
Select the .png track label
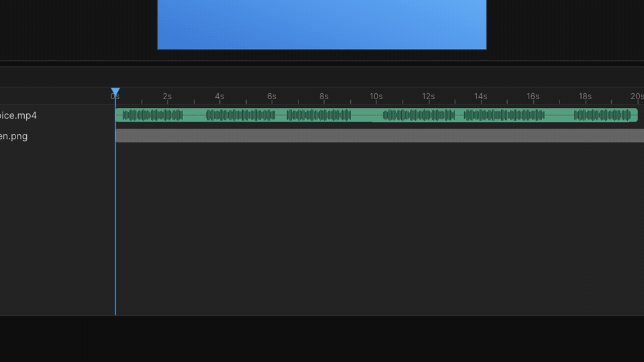(x=13, y=136)
